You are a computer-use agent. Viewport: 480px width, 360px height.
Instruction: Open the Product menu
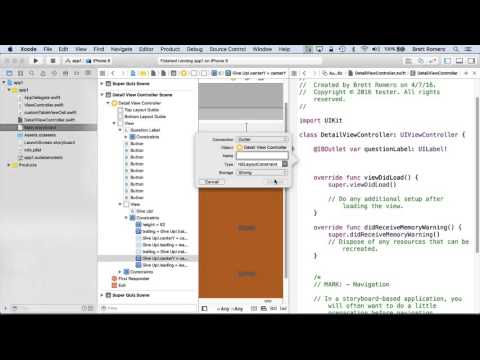170,49
